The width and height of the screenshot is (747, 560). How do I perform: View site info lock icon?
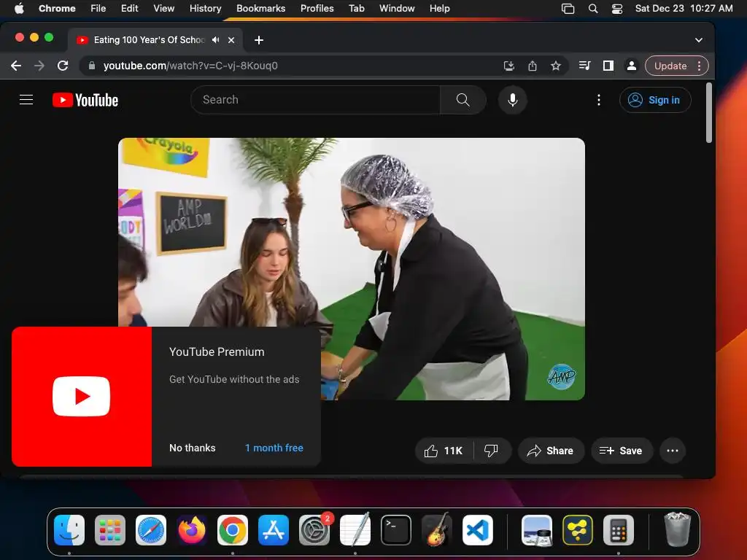(92, 66)
